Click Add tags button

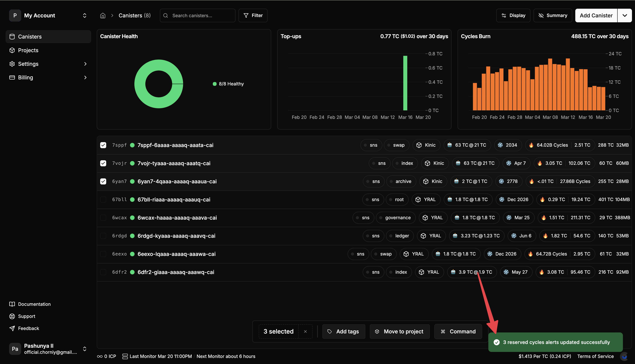(x=344, y=331)
